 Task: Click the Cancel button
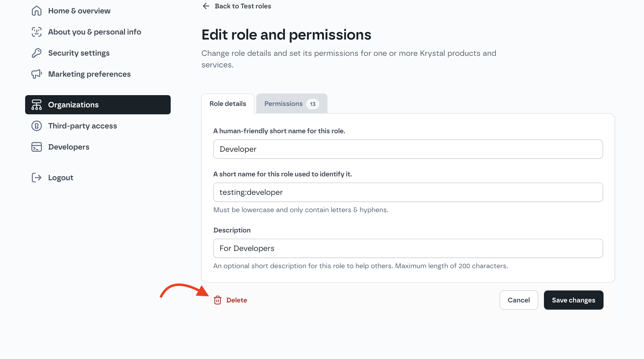(519, 300)
